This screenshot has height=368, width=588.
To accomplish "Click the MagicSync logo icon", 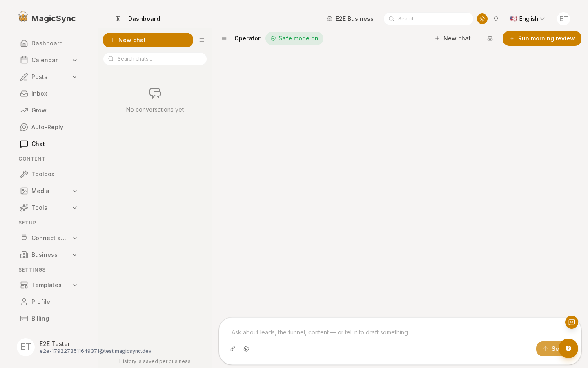I will pos(23,17).
